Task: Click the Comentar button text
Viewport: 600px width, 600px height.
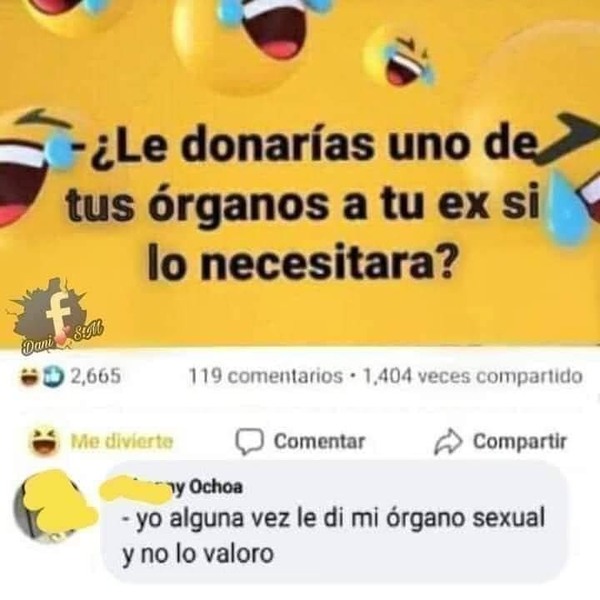Action: (320, 441)
